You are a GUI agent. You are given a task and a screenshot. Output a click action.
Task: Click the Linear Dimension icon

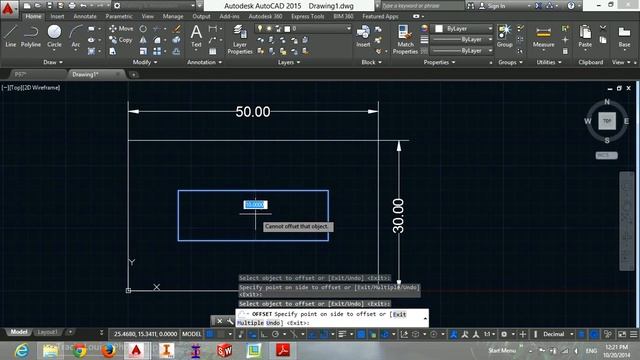213,29
